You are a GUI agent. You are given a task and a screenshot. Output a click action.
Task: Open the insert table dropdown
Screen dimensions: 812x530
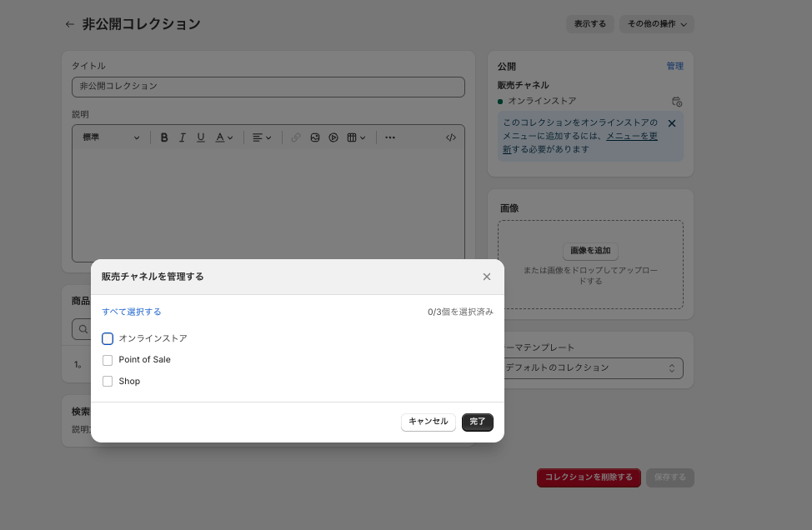pos(356,137)
